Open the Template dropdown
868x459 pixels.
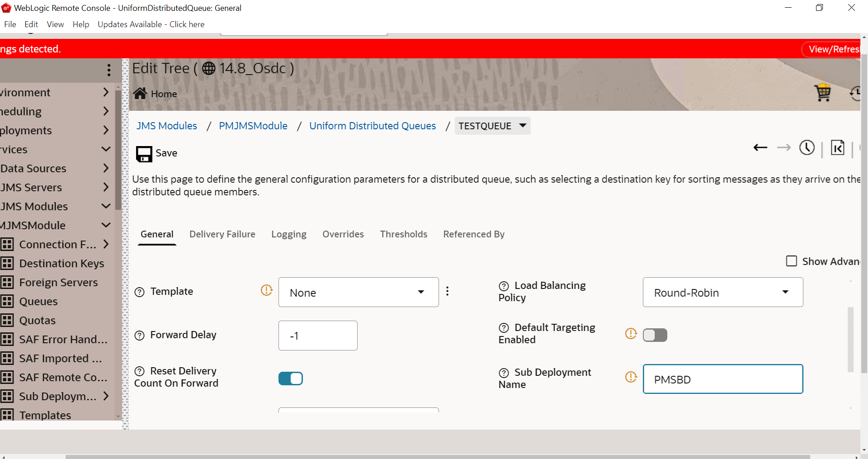(x=359, y=292)
